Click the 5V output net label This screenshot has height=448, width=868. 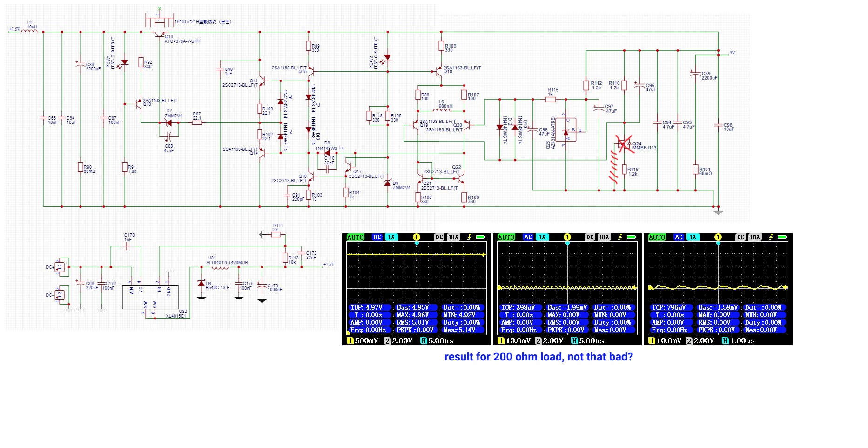(733, 53)
